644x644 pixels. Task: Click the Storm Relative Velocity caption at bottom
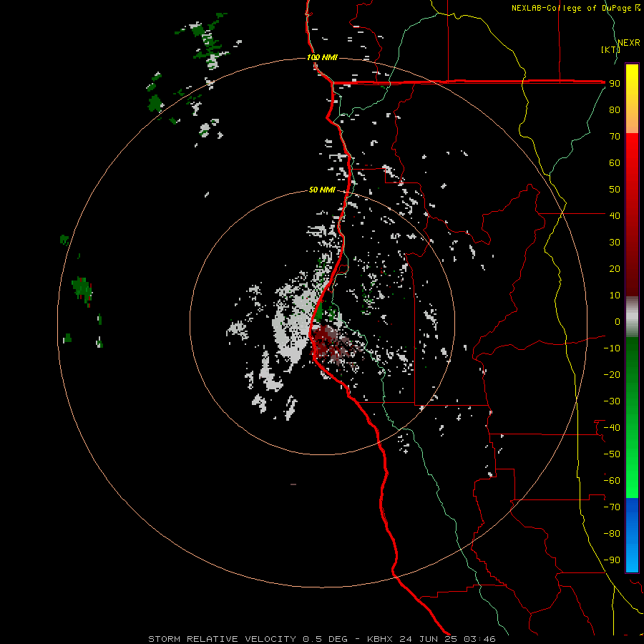point(321,639)
